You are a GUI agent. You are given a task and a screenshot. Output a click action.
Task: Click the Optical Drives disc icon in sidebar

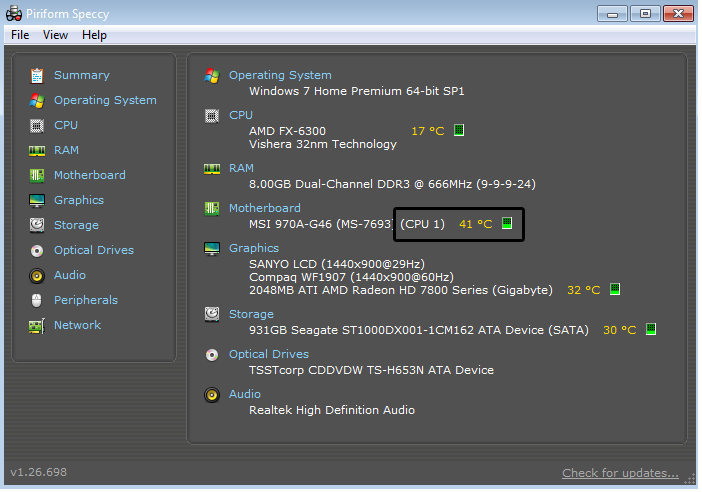click(37, 251)
